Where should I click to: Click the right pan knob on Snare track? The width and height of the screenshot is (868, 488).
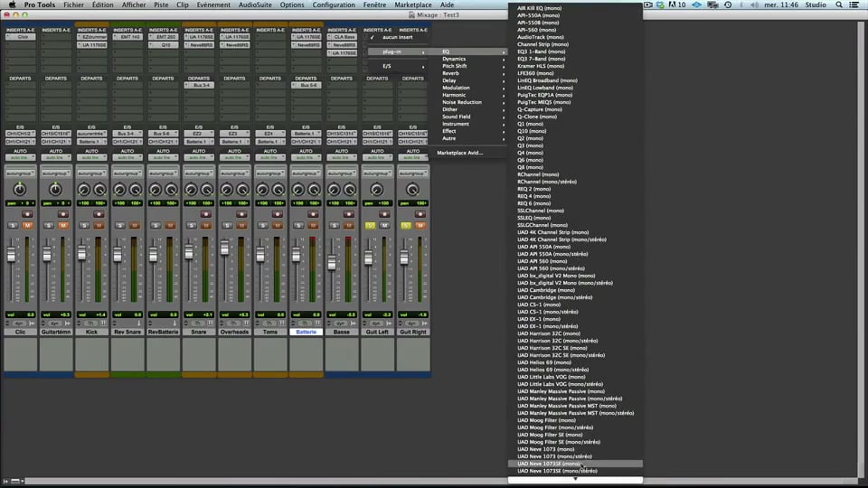tap(206, 190)
